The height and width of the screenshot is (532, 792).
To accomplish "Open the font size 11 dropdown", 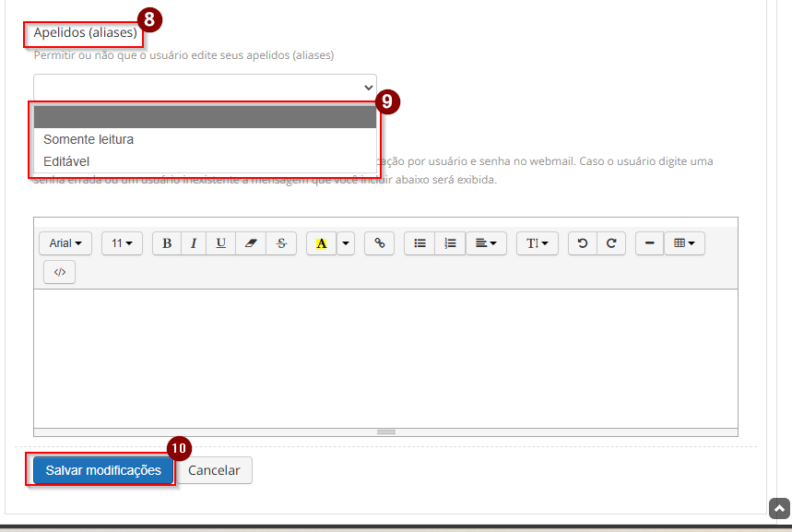I will click(122, 243).
